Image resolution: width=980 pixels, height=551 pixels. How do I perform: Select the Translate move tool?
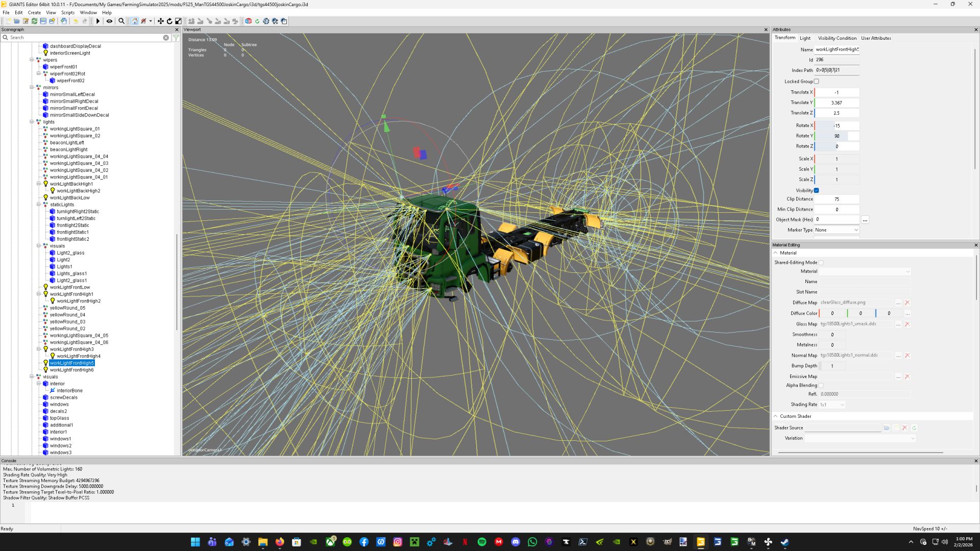tap(161, 21)
